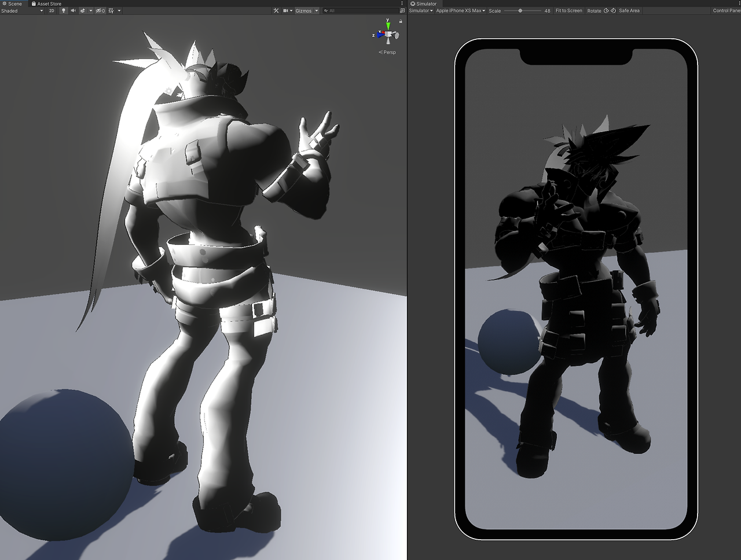Click the Rotate label in Simulator toolbar
This screenshot has height=560, width=741.
click(594, 11)
